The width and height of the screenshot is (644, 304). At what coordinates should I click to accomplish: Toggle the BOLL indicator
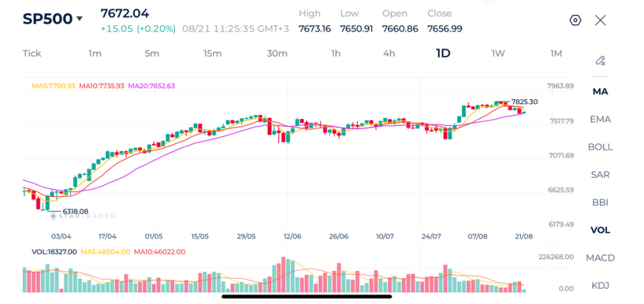point(600,147)
